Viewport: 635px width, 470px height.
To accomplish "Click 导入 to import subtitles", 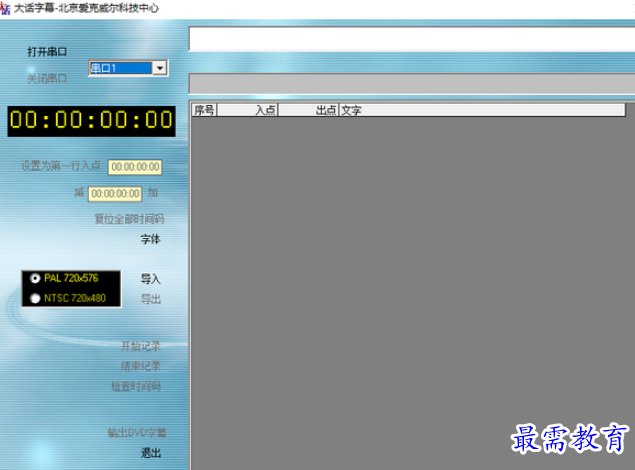I will (x=151, y=279).
